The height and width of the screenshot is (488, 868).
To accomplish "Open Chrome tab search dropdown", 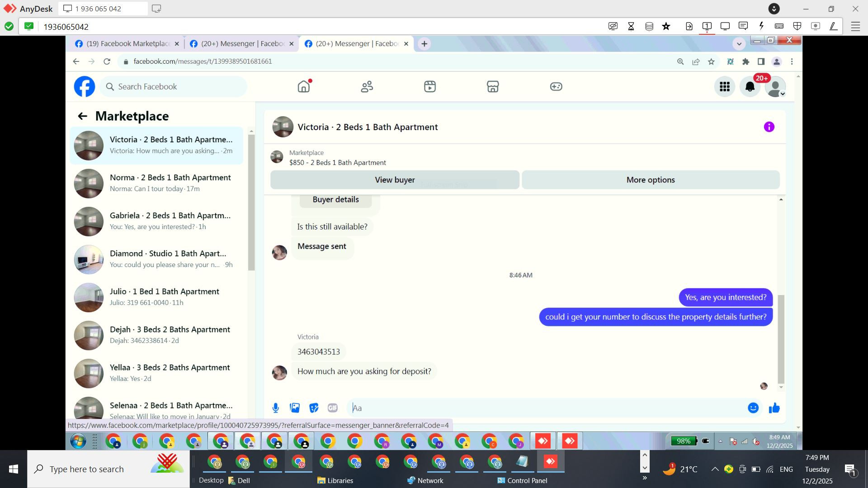I will pyautogui.click(x=739, y=44).
